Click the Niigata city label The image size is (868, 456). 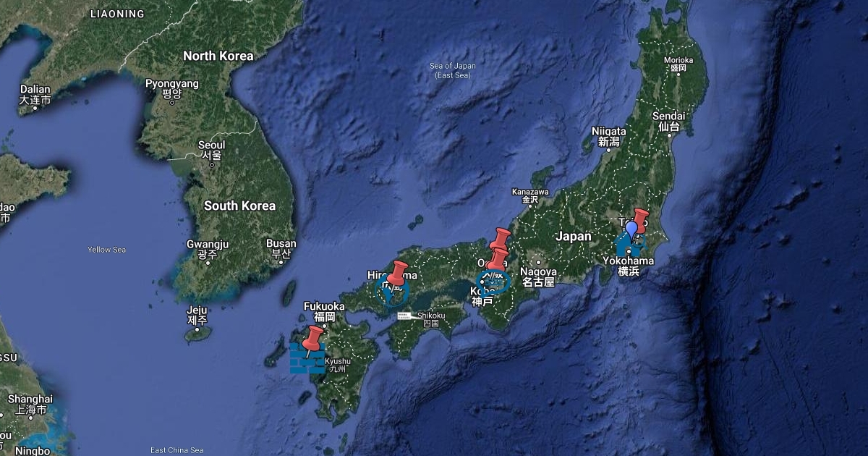pos(609,136)
